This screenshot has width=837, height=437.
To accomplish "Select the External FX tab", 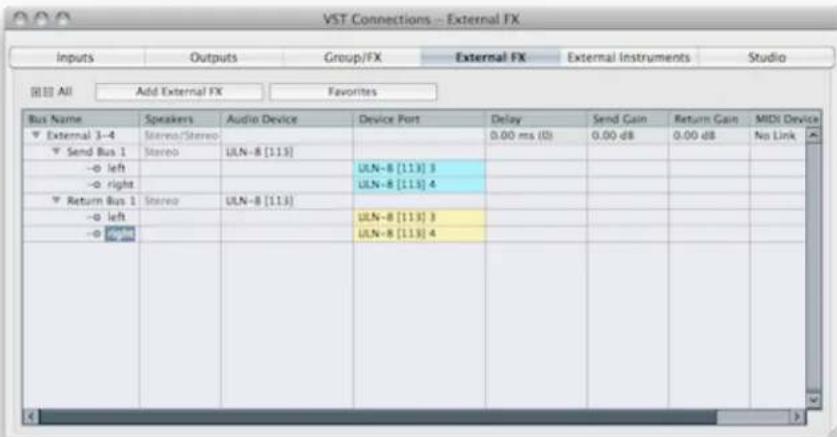I will click(x=491, y=58).
